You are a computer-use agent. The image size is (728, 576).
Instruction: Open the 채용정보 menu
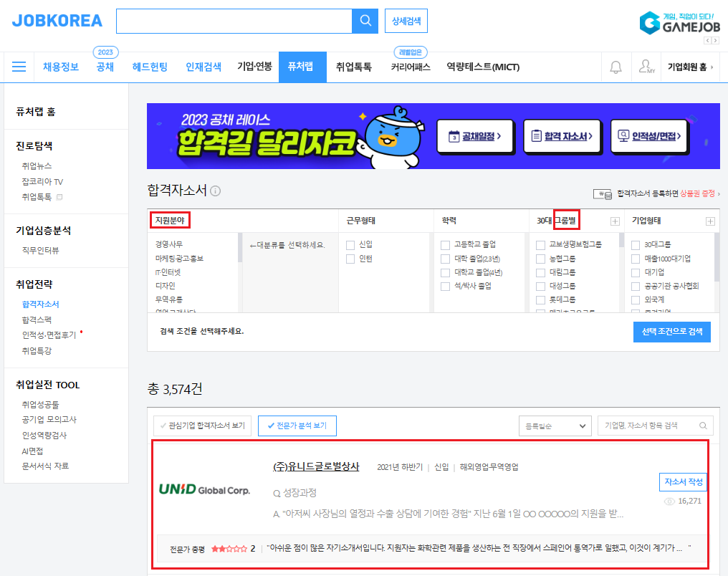[61, 67]
